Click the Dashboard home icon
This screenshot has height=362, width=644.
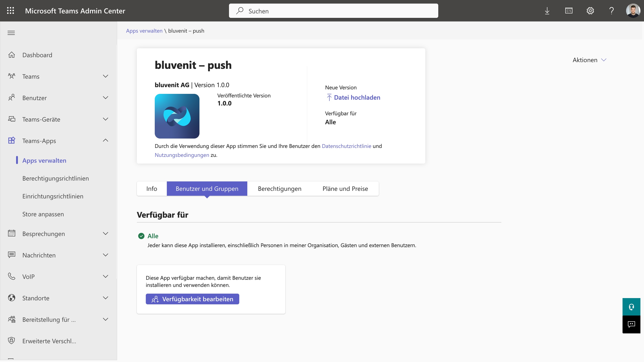click(x=11, y=55)
